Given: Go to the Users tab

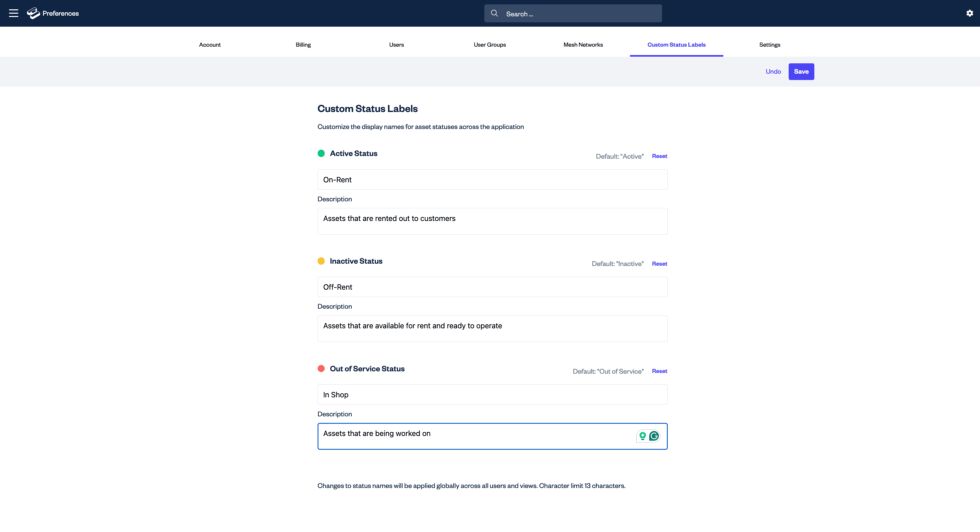Looking at the screenshot, I should tap(396, 45).
